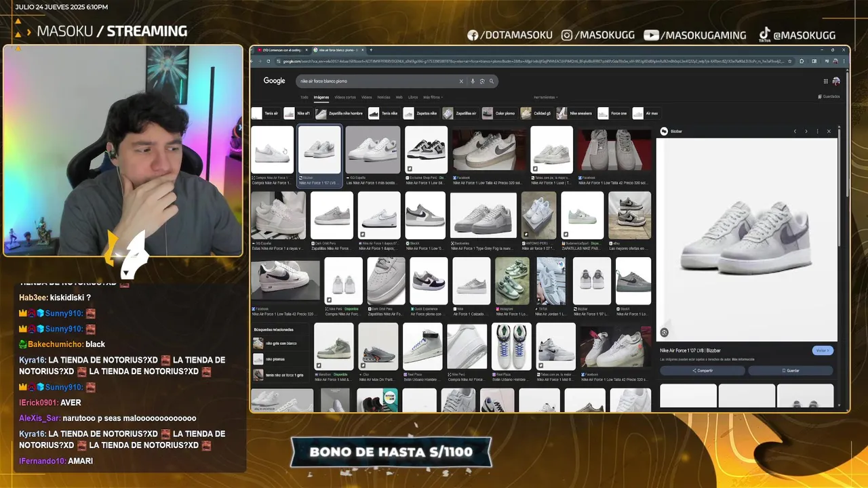Select the Tenis air filter chip
The width and height of the screenshot is (868, 488).
(265, 113)
